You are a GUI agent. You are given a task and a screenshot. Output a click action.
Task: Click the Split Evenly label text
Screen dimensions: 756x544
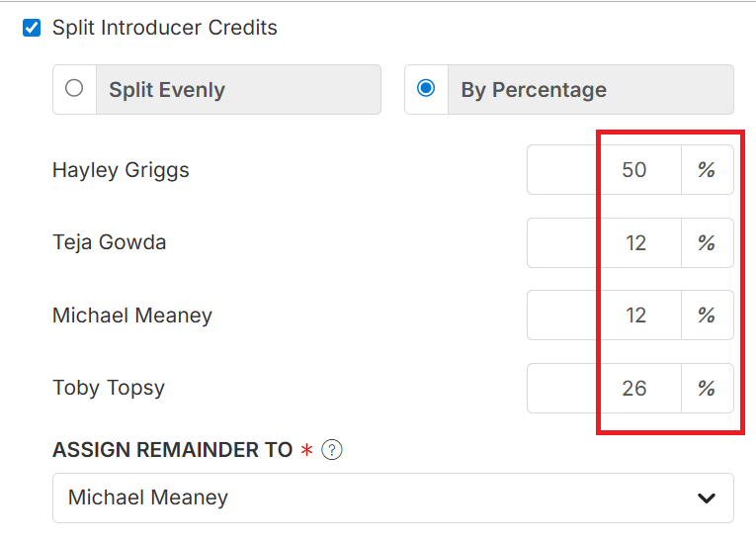point(167,90)
